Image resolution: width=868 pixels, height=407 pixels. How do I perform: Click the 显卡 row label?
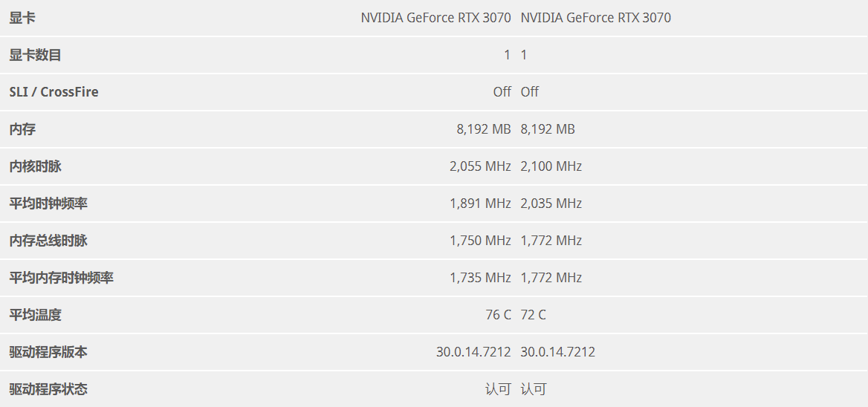(x=22, y=18)
